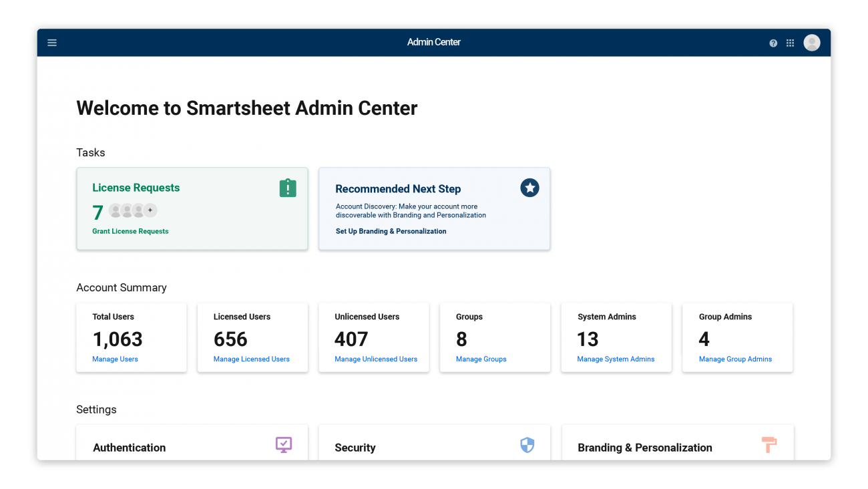This screenshot has height=489, width=868.
Task: Click the Help question mark icon
Action: [773, 42]
